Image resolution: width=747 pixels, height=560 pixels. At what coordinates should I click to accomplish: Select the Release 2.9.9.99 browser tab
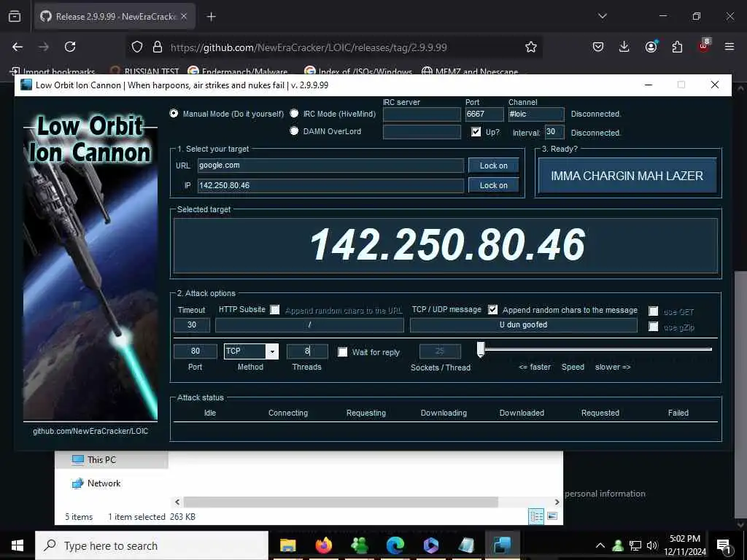click(115, 17)
